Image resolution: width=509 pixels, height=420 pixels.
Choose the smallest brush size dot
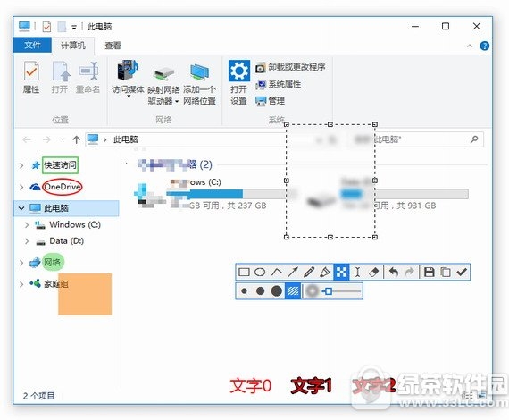coord(244,291)
